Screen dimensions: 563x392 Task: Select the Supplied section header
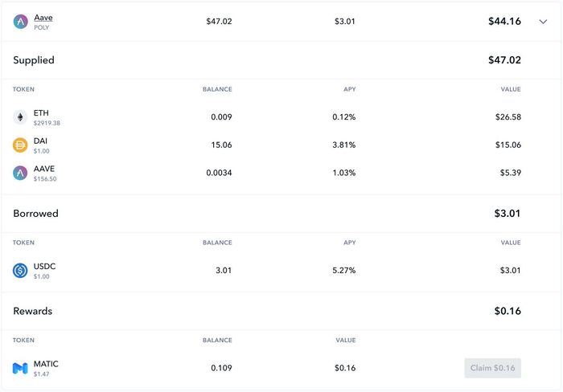tap(34, 60)
